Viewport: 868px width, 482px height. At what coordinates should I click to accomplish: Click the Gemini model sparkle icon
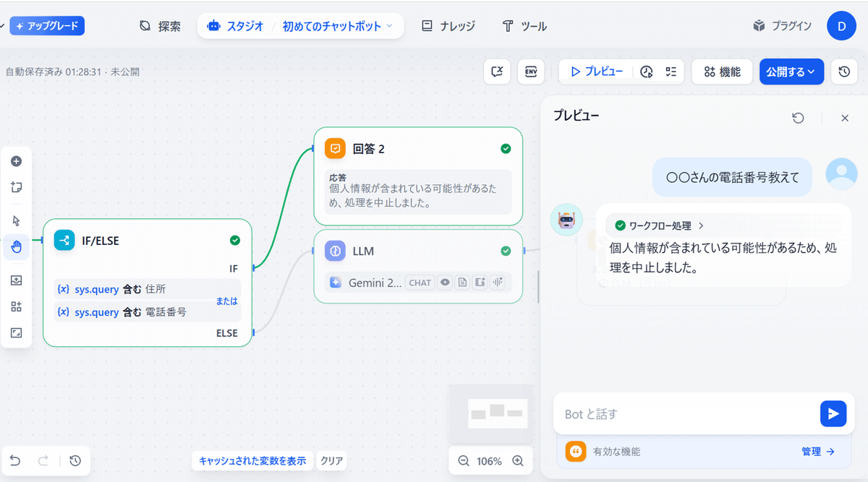point(336,283)
